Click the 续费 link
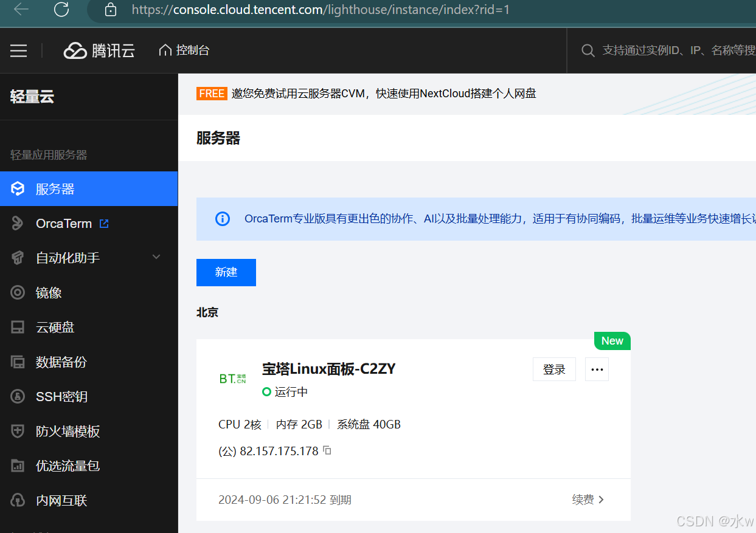Viewport: 756px width, 533px height. (x=583, y=500)
